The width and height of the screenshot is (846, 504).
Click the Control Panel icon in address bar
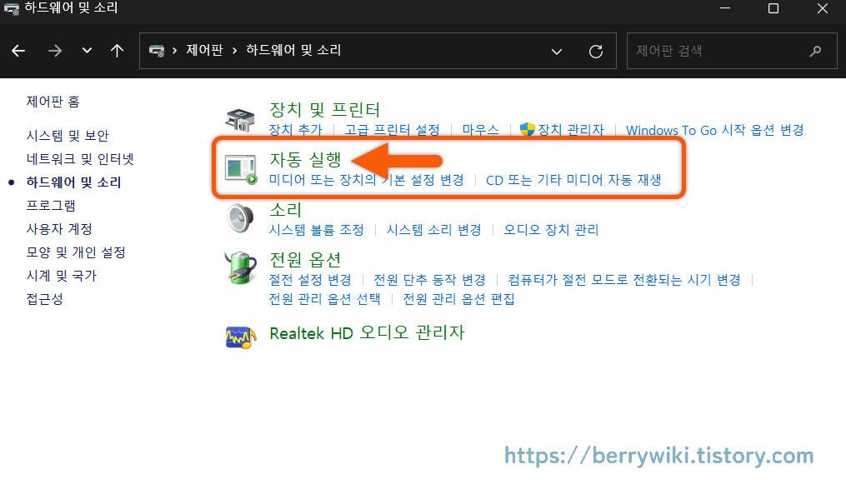pos(155,51)
